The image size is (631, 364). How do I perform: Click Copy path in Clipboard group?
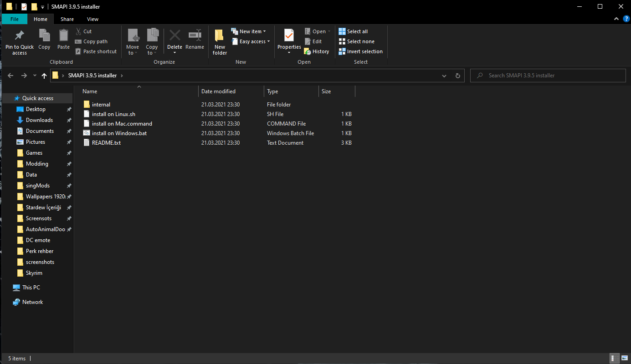pyautogui.click(x=91, y=41)
